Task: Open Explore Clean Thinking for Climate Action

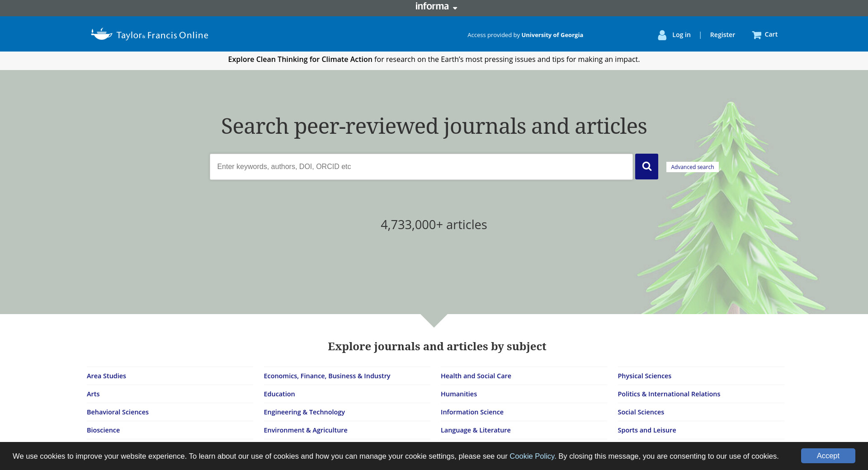Action: click(300, 59)
